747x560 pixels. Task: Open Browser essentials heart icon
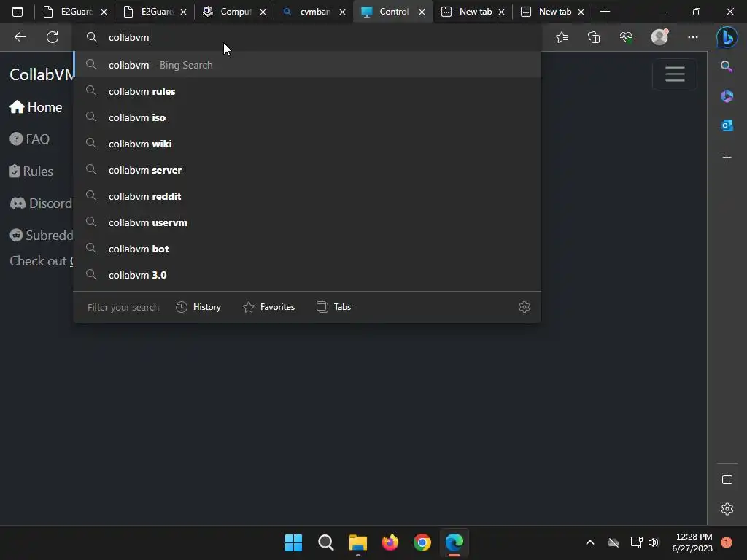tap(626, 37)
